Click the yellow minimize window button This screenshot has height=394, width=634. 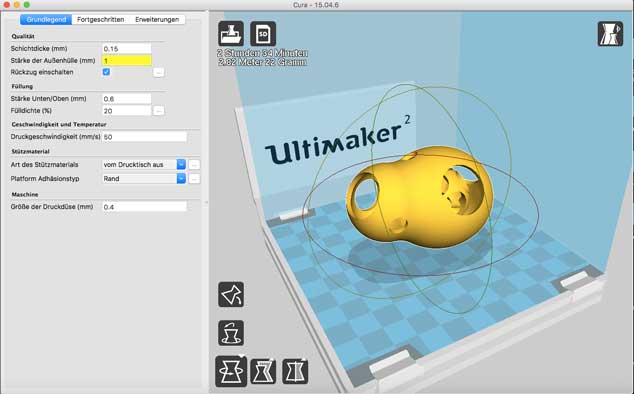coord(17,5)
